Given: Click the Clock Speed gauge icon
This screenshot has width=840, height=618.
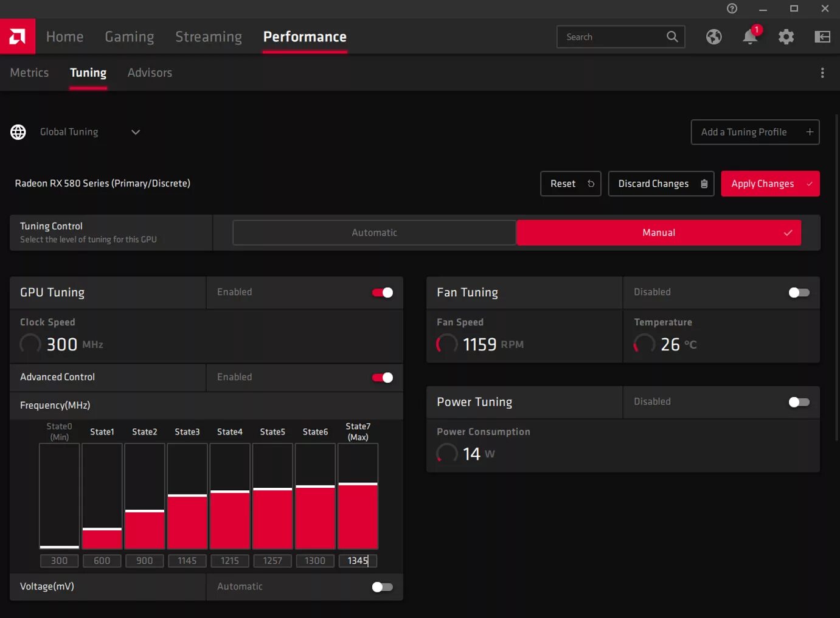Looking at the screenshot, I should (30, 344).
